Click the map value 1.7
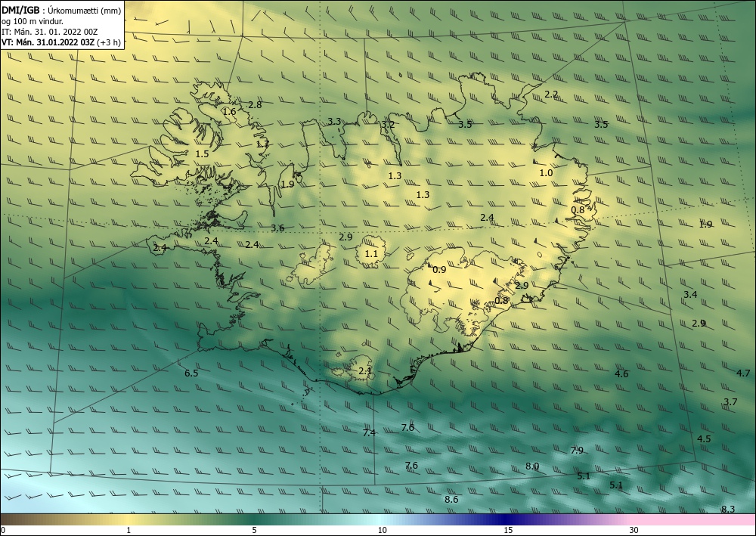The width and height of the screenshot is (756, 536). (262, 144)
